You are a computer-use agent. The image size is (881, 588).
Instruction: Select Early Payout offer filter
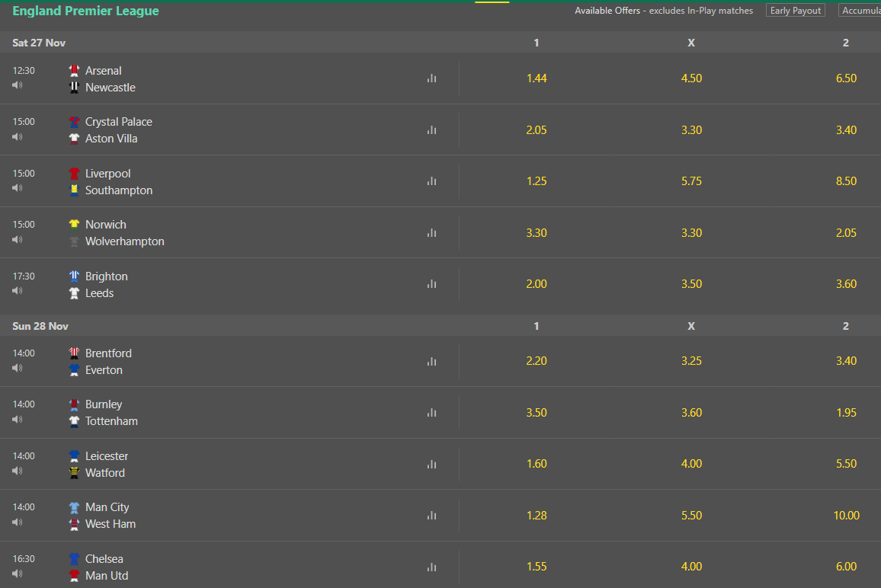click(795, 11)
